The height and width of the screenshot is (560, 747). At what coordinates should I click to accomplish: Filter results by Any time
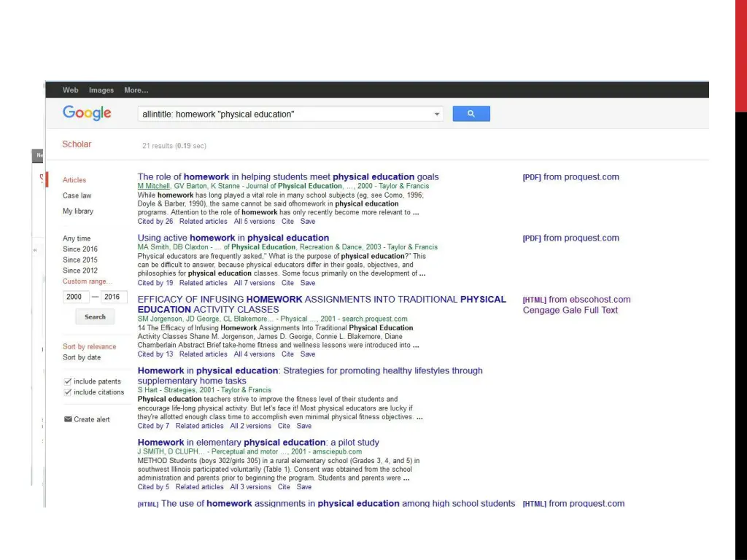coord(77,238)
